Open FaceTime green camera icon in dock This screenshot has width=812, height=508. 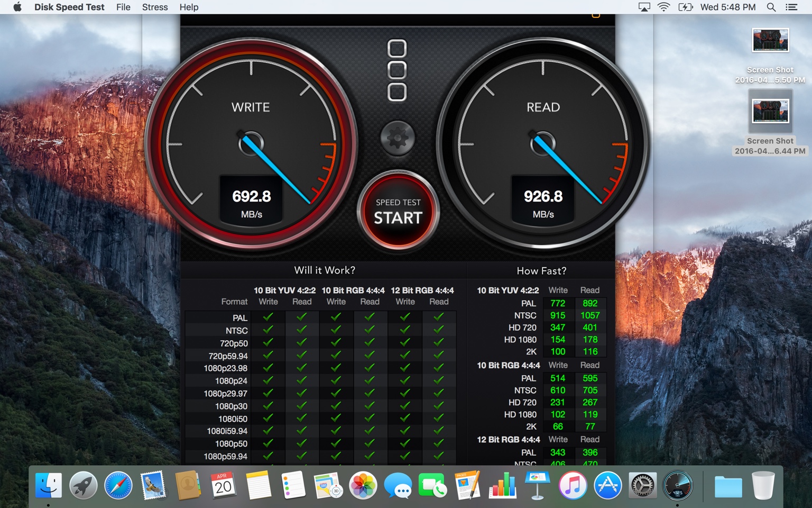(x=432, y=485)
